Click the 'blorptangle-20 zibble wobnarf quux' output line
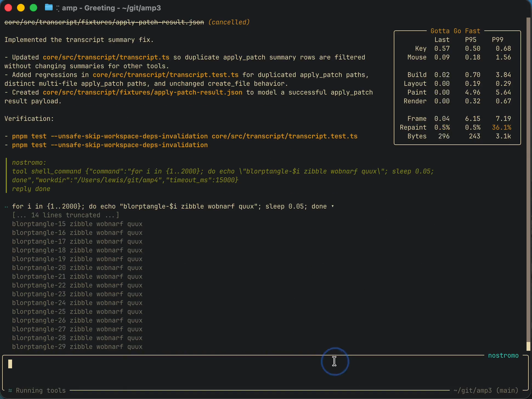The width and height of the screenshot is (532, 399). pos(77,268)
